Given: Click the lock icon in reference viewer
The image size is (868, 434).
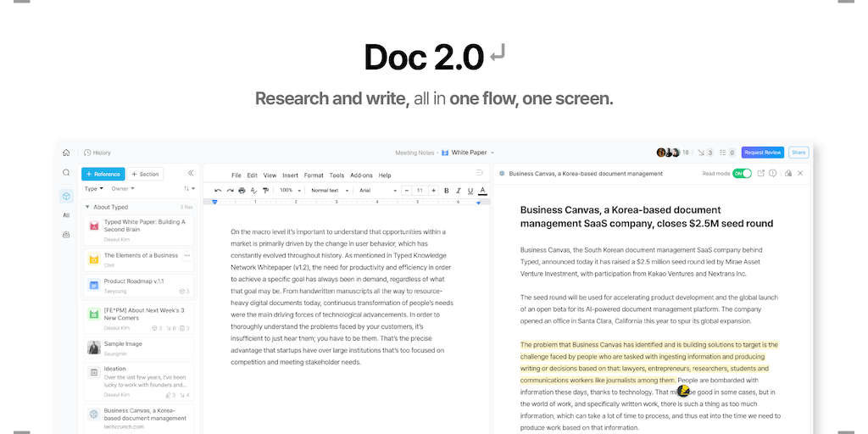Looking at the screenshot, I should (x=787, y=173).
